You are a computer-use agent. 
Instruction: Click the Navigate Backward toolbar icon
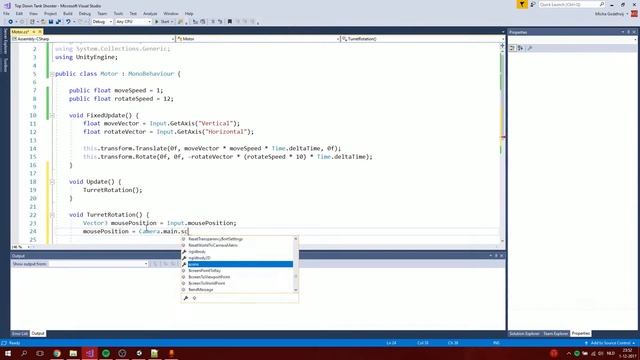click(x=11, y=22)
